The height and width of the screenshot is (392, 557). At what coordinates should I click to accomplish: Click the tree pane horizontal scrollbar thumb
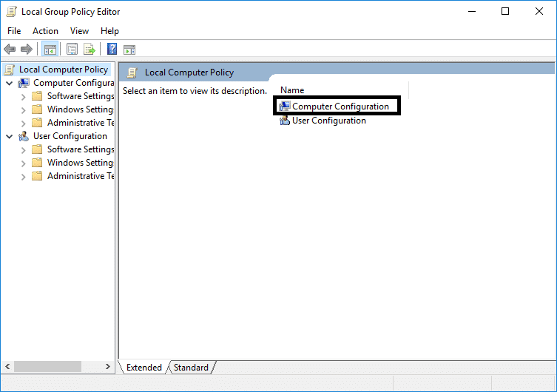[47, 366]
